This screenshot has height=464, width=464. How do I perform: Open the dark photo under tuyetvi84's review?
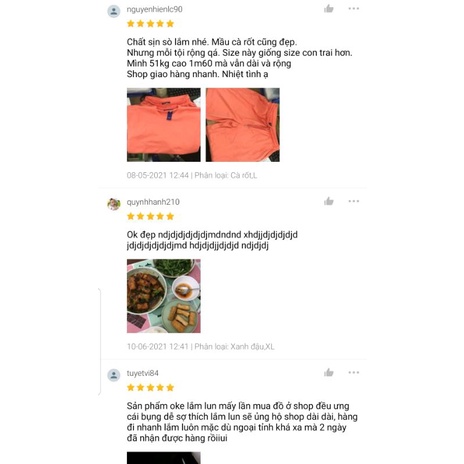pos(164,458)
